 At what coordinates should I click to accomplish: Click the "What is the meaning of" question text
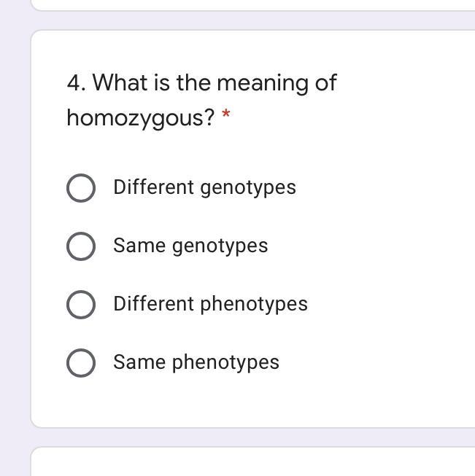click(x=215, y=83)
